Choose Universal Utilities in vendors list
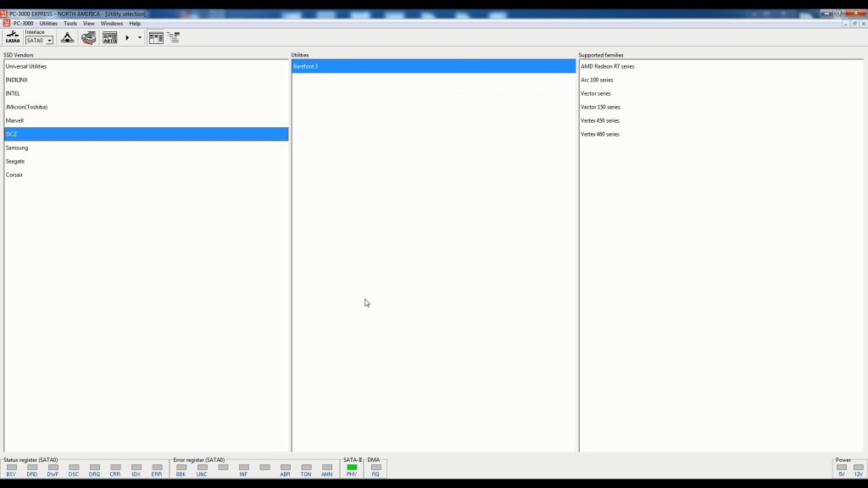The image size is (868, 488). pos(26,66)
